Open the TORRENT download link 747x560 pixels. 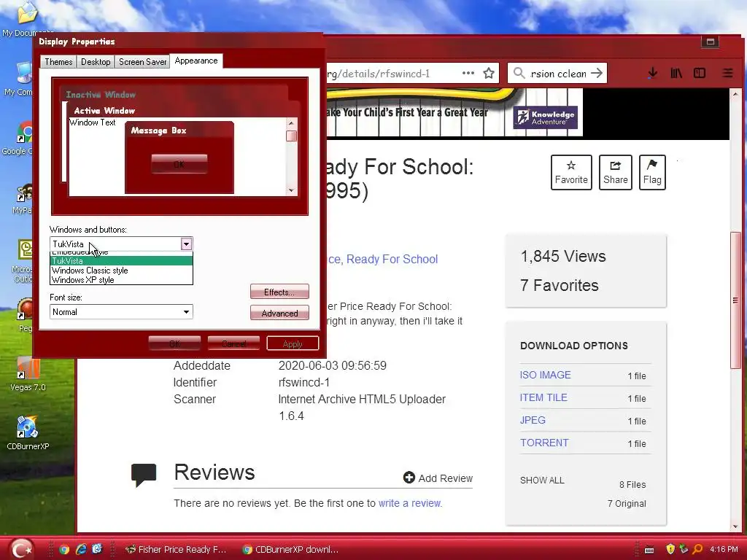(544, 443)
